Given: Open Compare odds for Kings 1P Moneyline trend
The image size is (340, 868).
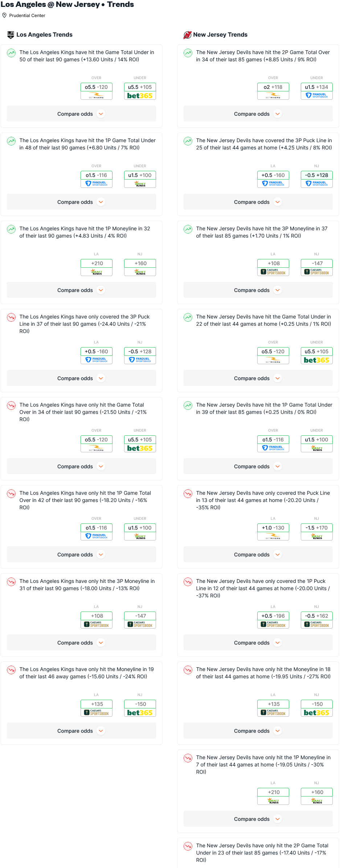Looking at the screenshot, I should click(81, 290).
